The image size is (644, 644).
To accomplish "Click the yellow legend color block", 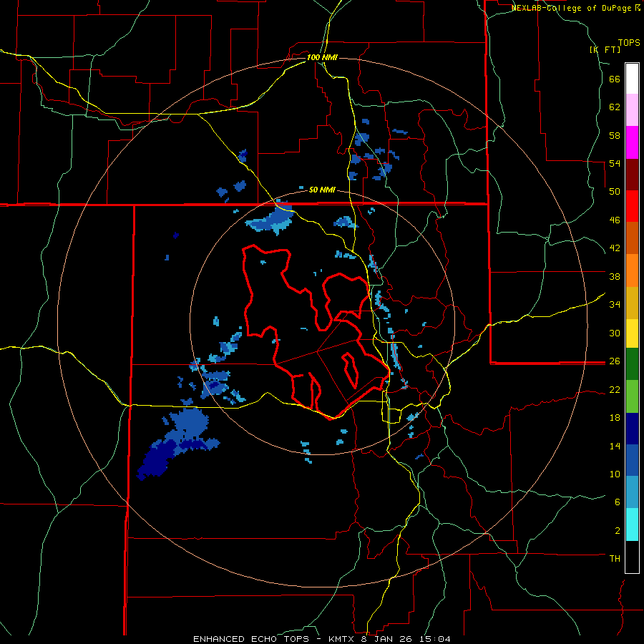I will [x=632, y=333].
